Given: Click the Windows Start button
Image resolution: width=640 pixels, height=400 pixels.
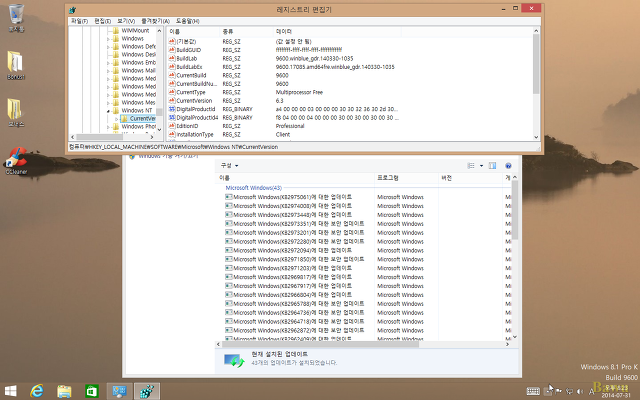Looking at the screenshot, I should pyautogui.click(x=11, y=391).
